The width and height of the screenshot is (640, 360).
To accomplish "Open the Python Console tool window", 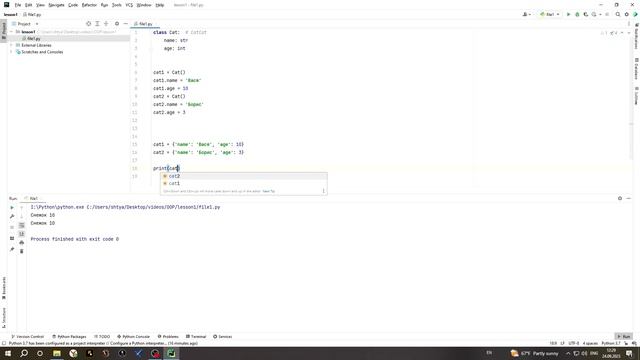I will (133, 337).
